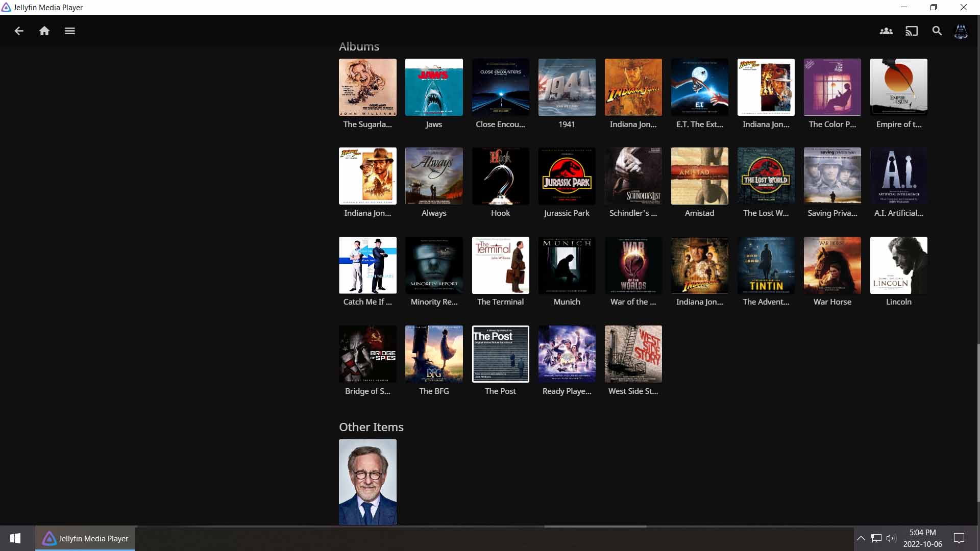Click the Munich album title text
This screenshot has width=980, height=551.
(x=567, y=302)
